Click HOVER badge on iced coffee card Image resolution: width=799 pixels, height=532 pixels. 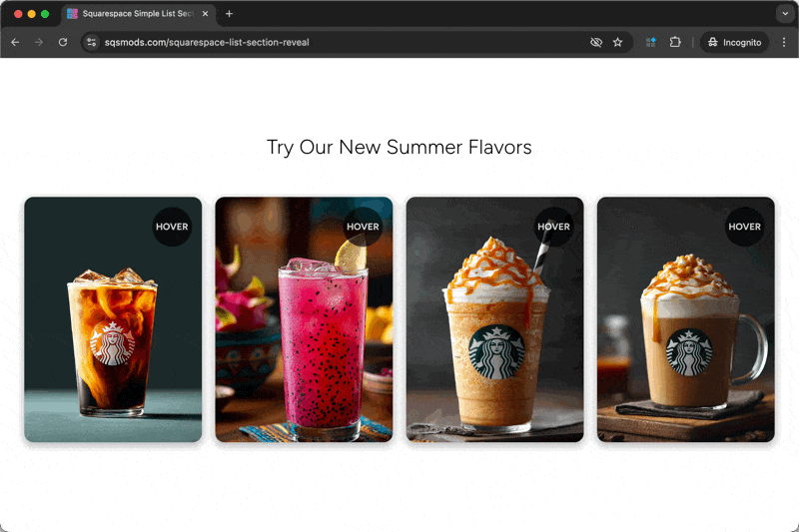tap(172, 227)
